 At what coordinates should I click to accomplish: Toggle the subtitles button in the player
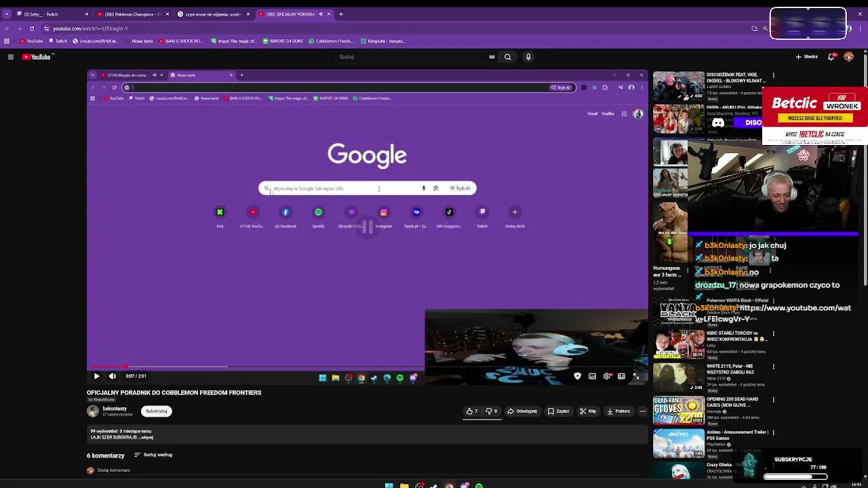(592, 376)
